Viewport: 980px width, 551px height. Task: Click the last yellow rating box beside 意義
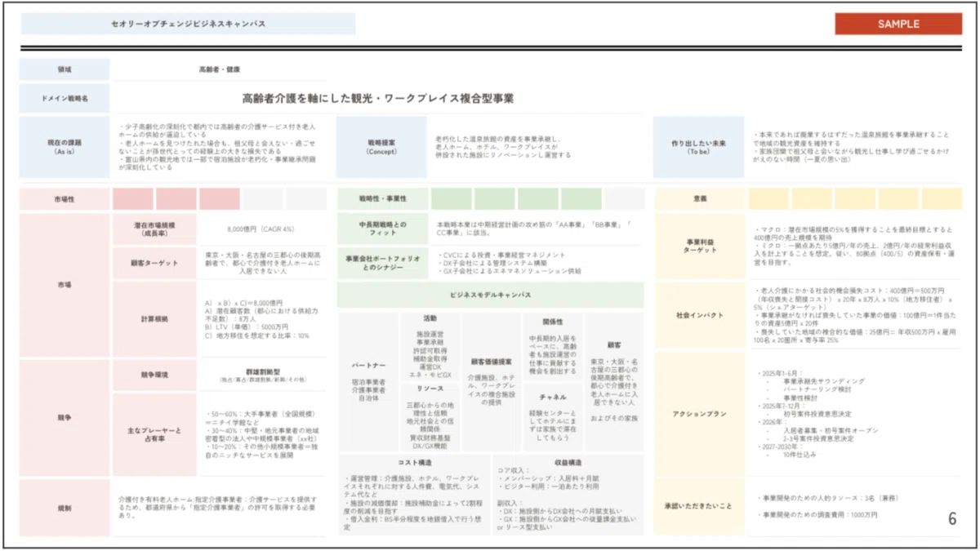tap(942, 198)
